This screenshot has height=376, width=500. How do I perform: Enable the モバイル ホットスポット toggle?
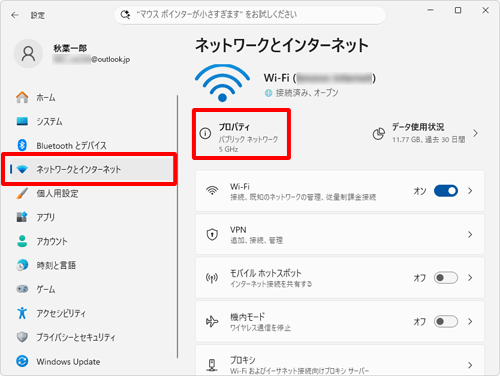click(x=446, y=278)
